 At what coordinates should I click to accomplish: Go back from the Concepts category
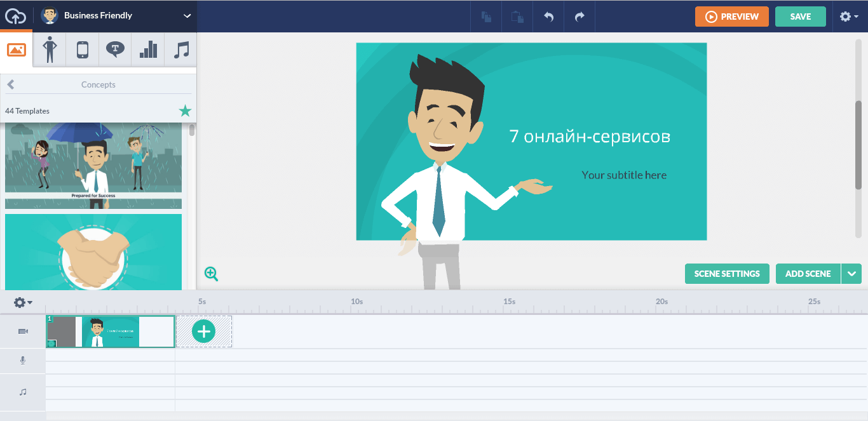(11, 84)
